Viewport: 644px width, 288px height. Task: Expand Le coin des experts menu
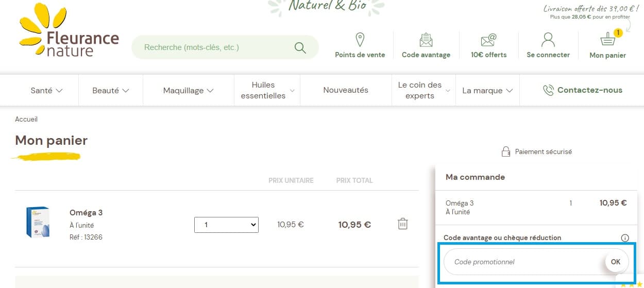423,90
